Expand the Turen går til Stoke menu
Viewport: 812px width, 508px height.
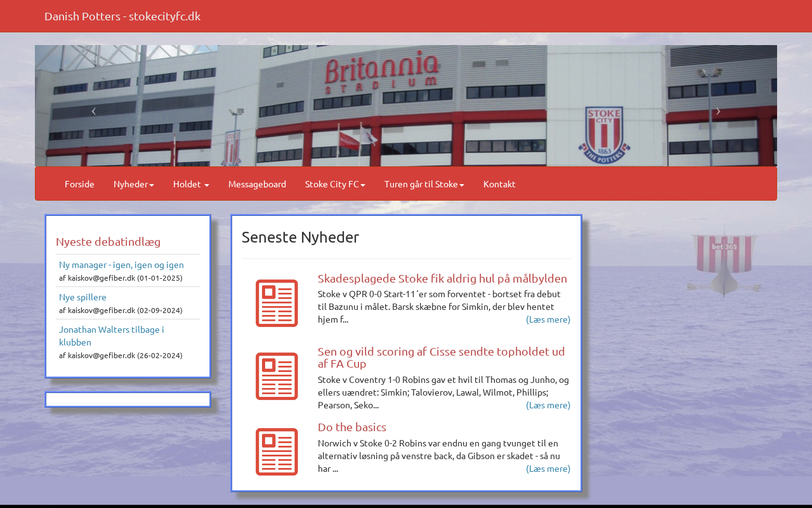(424, 184)
